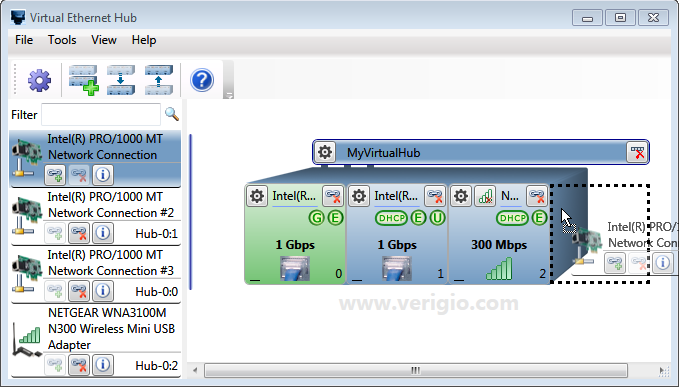Select Intel PRO/1000 MT Network Connection #2
This screenshot has width=679, height=387.
click(x=95, y=216)
